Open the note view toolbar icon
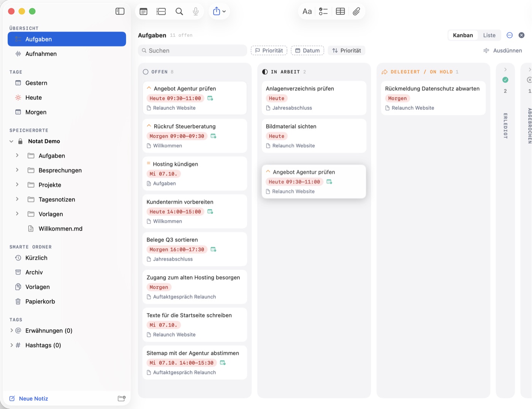The width and height of the screenshot is (532, 409). click(143, 11)
